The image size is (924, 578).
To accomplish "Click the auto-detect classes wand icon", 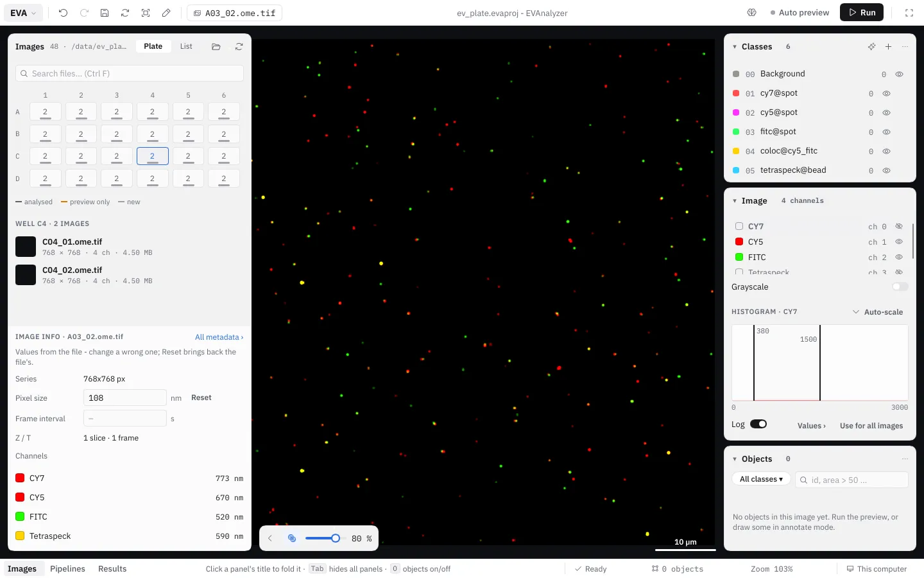I will tap(871, 47).
